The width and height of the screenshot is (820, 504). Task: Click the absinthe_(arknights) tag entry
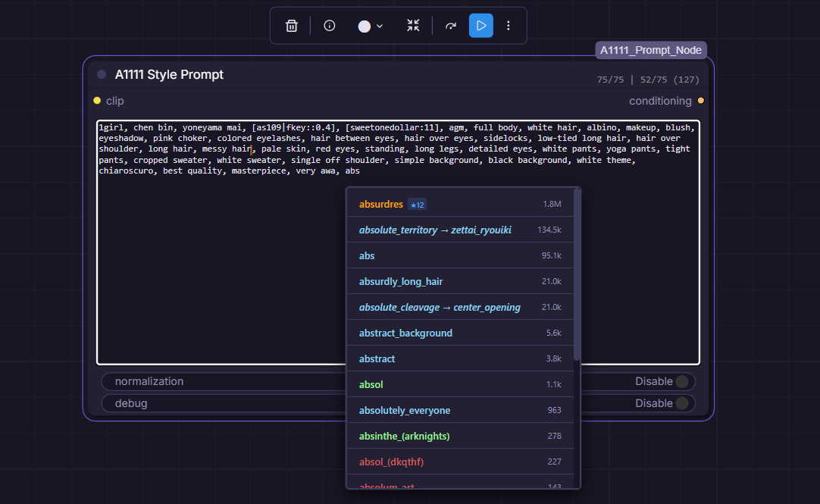click(404, 436)
